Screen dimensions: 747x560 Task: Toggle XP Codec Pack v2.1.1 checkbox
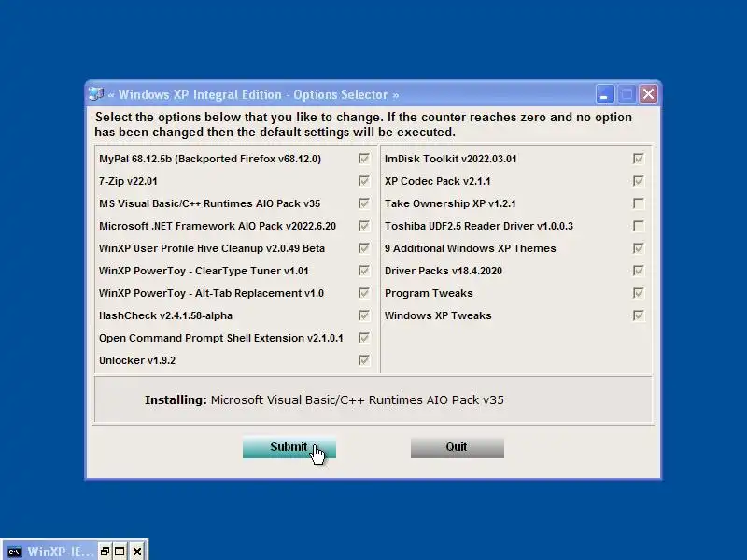tap(639, 181)
